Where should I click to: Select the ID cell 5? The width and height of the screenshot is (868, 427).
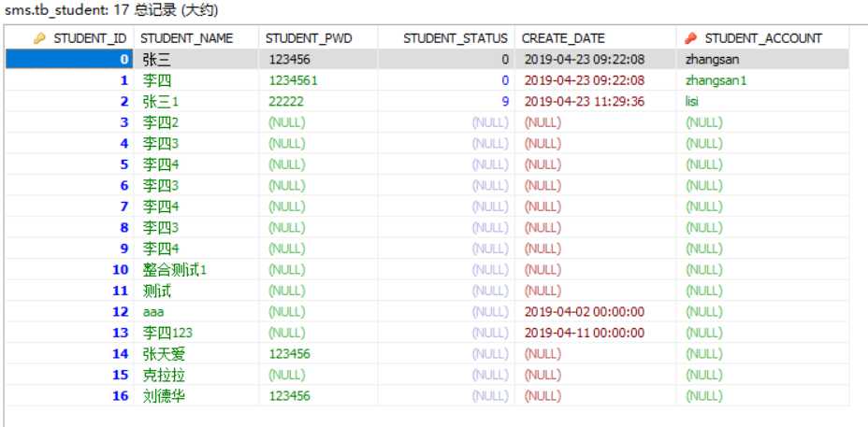pyautogui.click(x=124, y=164)
